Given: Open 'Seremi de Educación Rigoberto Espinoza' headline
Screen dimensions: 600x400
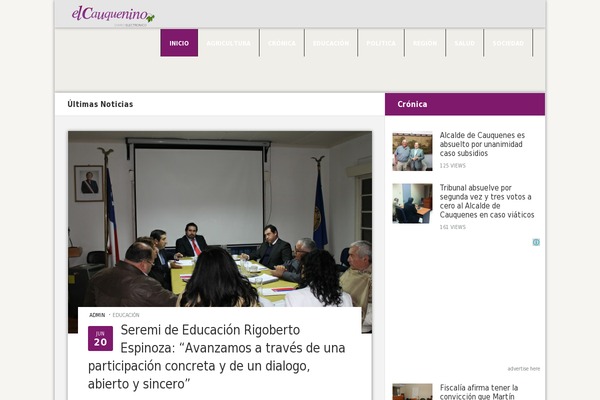Looking at the screenshot, I should point(217,357).
